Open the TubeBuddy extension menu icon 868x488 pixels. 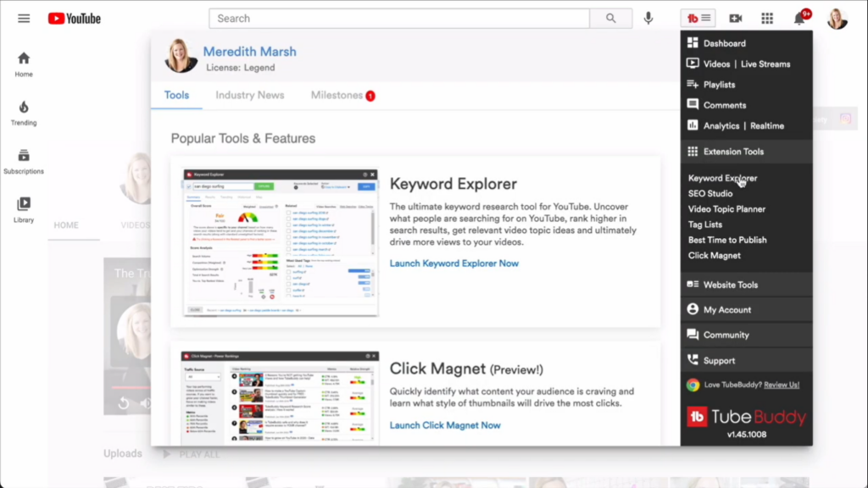click(698, 19)
